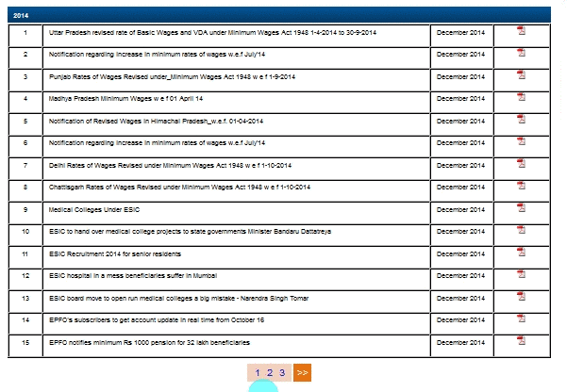Open PDF icon for ESIC hospital in a mess row
The image size is (567, 392).
[521, 274]
